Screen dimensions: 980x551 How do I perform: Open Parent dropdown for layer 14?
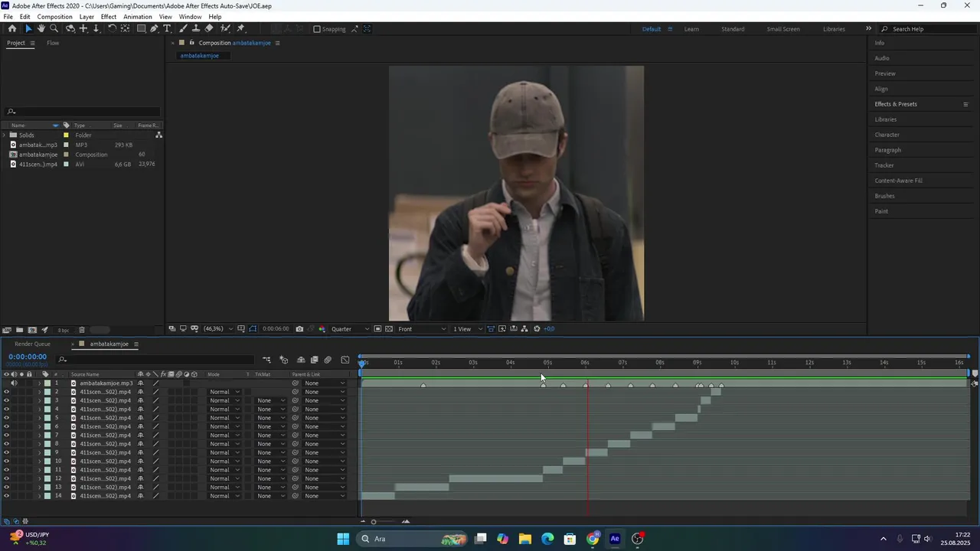325,496
